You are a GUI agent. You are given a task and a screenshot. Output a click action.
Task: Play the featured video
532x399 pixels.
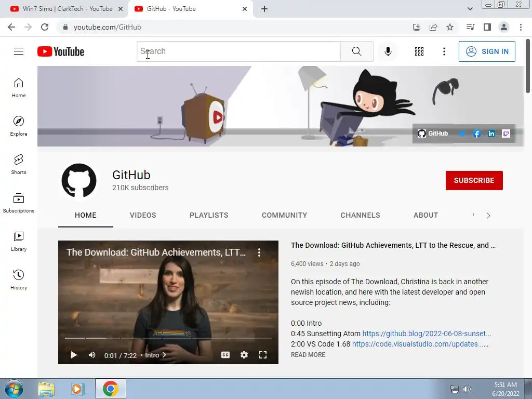coord(73,355)
